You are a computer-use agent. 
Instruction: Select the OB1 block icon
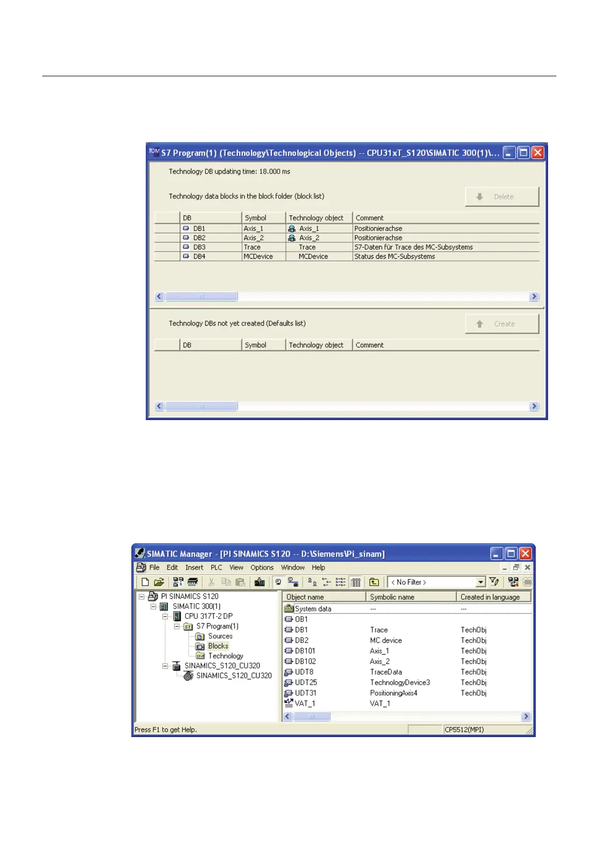(289, 620)
